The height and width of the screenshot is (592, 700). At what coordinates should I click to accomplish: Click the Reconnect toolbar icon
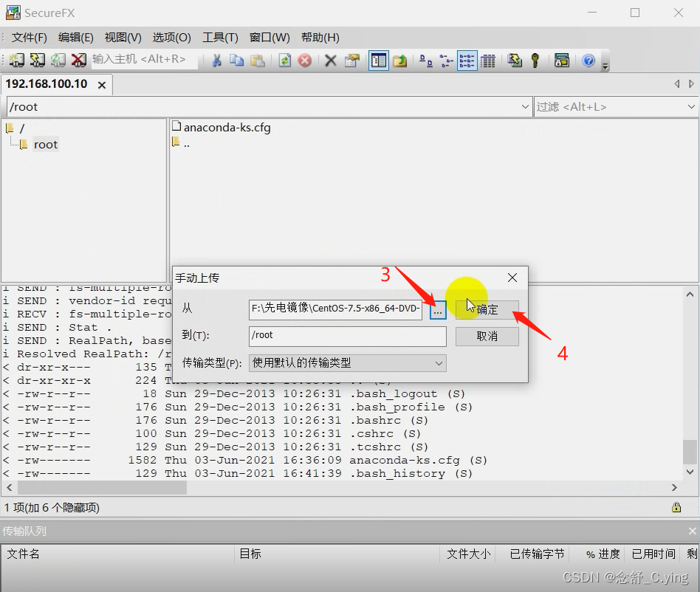coord(58,60)
